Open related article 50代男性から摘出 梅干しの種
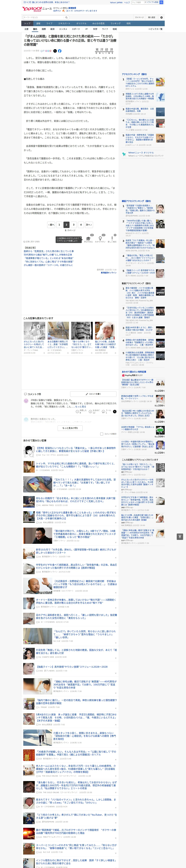The image size is (186, 868). point(48,254)
